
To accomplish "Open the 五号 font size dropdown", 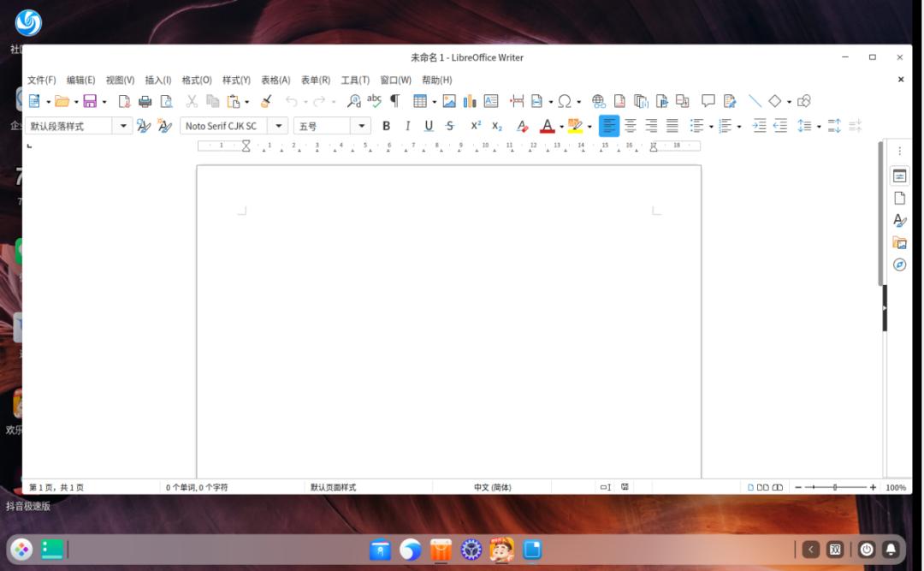I will [362, 126].
